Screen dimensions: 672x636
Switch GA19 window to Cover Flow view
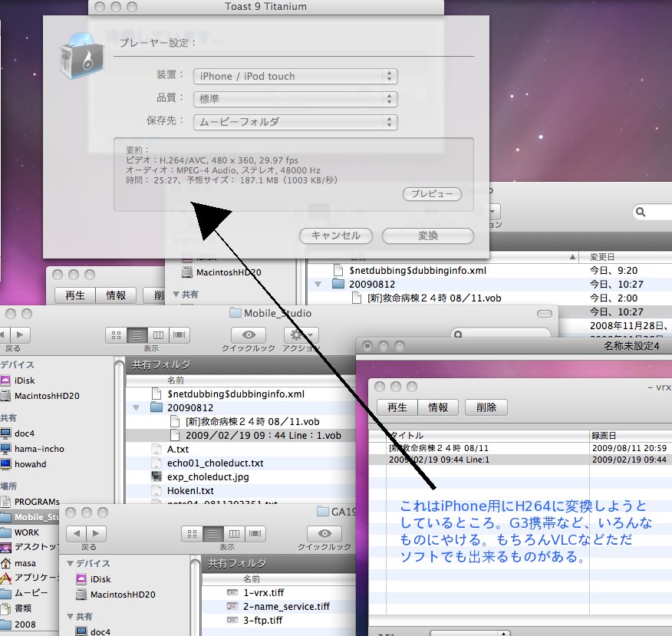click(255, 533)
